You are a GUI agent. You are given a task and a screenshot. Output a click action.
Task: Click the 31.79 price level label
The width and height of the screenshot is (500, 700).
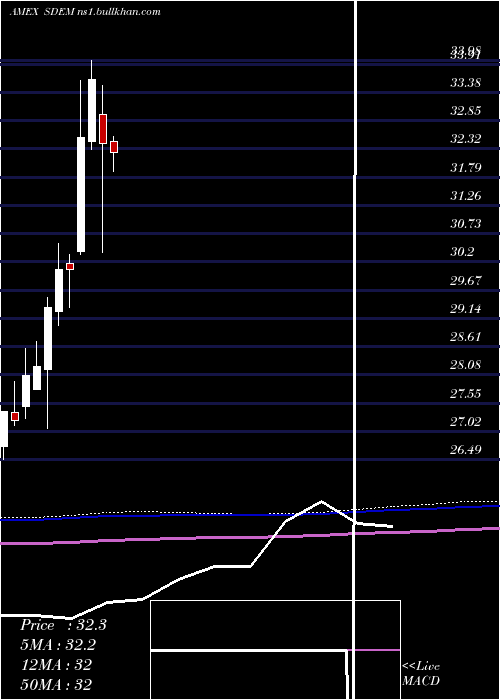pyautogui.click(x=466, y=167)
